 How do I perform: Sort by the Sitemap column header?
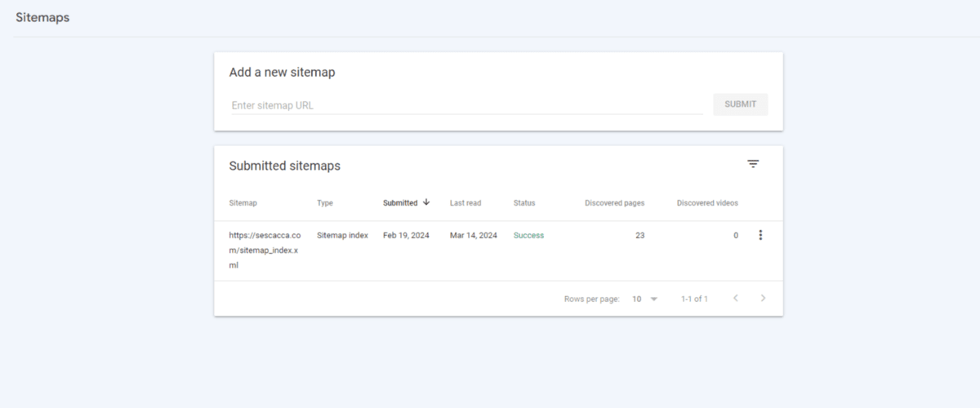pyautogui.click(x=243, y=203)
